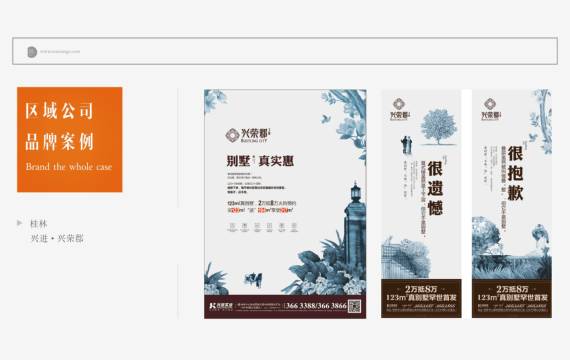Click the 区域公司 heading in orange box
This screenshot has height=360, width=570.
point(59,111)
